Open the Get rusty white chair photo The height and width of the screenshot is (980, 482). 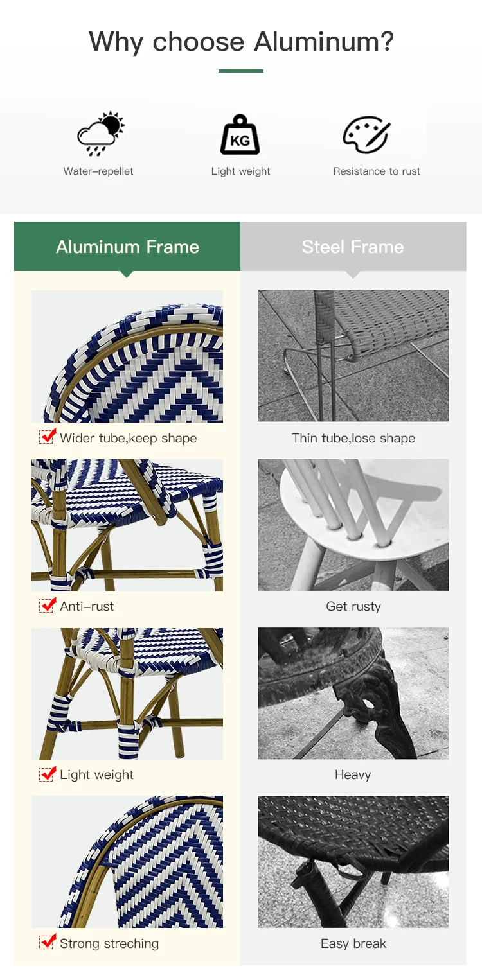(x=353, y=525)
